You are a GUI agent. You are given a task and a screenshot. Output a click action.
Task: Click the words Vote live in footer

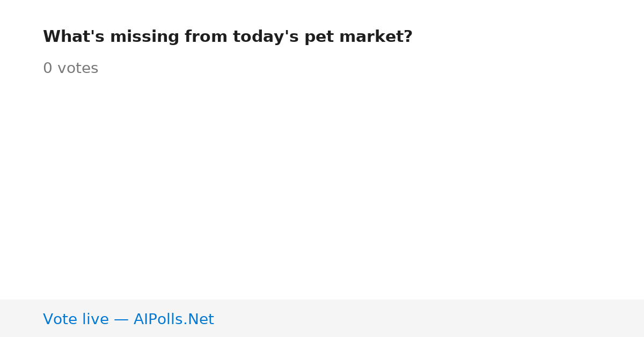pos(76,319)
